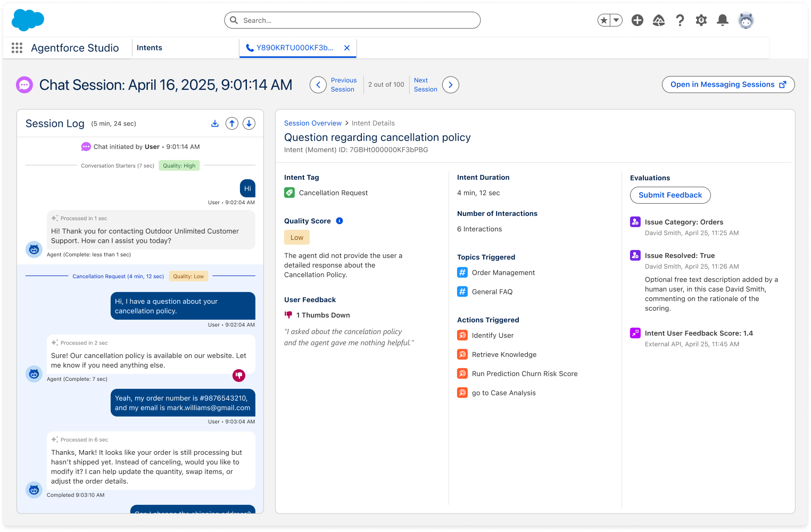Open the Help question mark icon
811x532 pixels.
pyautogui.click(x=680, y=20)
